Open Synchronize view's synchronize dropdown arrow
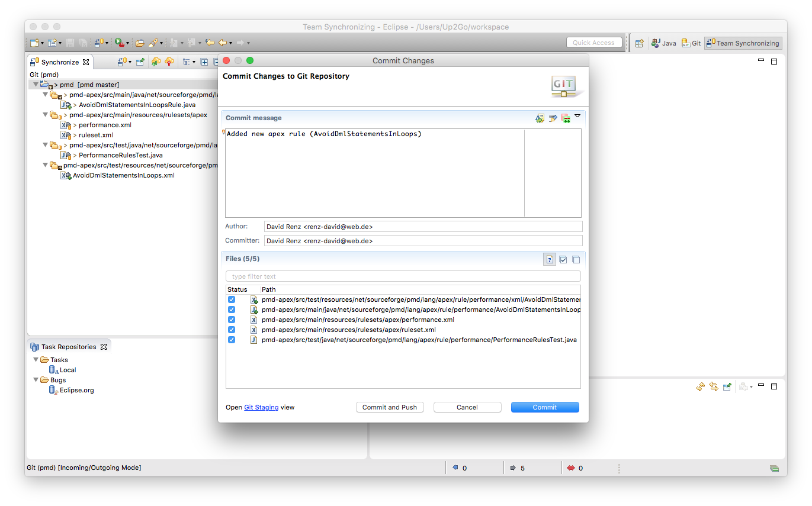 click(130, 62)
